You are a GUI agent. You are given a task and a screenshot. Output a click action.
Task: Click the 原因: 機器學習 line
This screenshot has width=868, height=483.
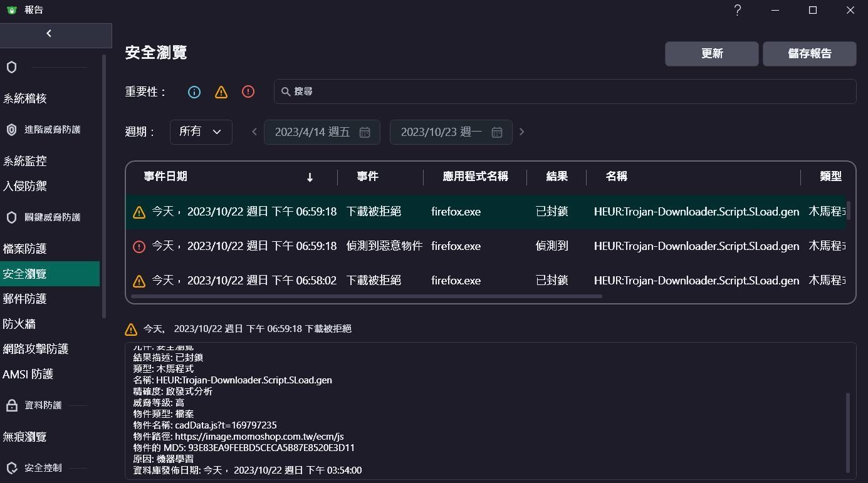point(164,459)
